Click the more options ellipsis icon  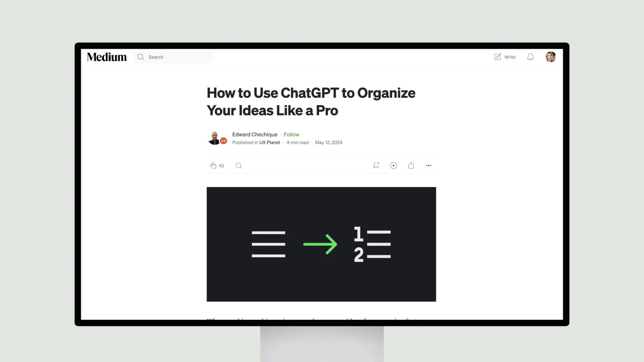[429, 165]
